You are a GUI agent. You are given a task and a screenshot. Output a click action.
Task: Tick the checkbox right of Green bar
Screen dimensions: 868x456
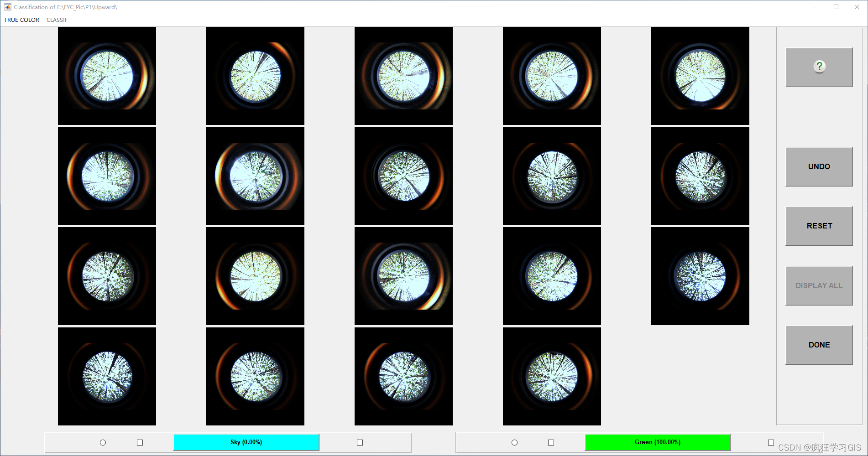pos(771,442)
